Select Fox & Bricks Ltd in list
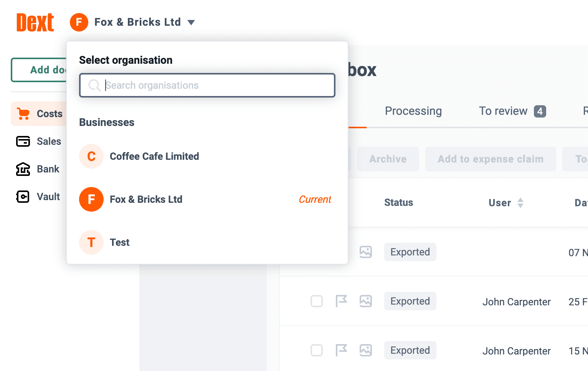The image size is (588, 371). [x=207, y=199]
